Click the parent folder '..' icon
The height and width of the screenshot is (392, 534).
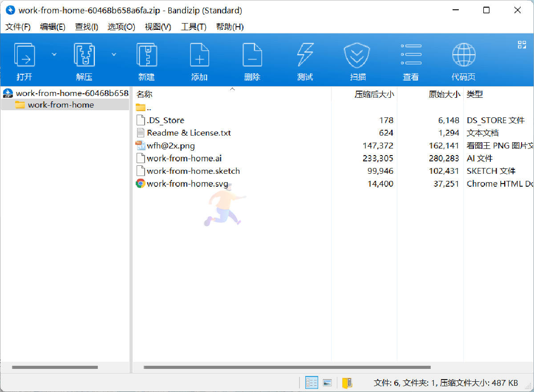pyautogui.click(x=141, y=107)
